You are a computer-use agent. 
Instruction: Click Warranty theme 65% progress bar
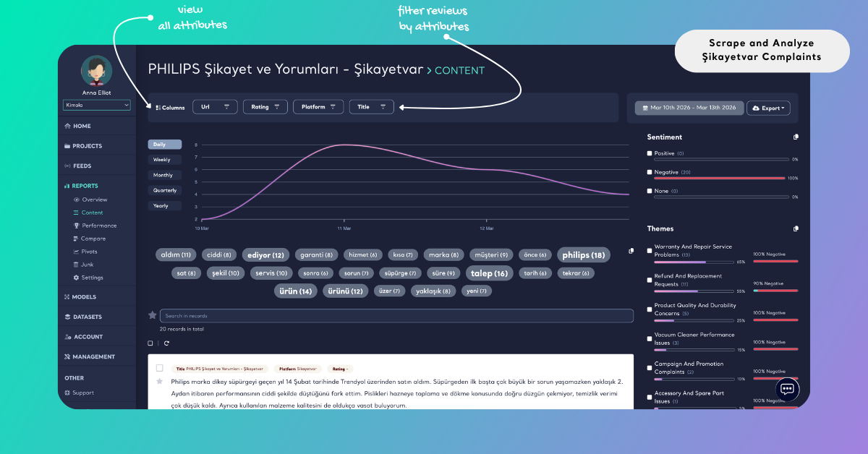coord(694,262)
